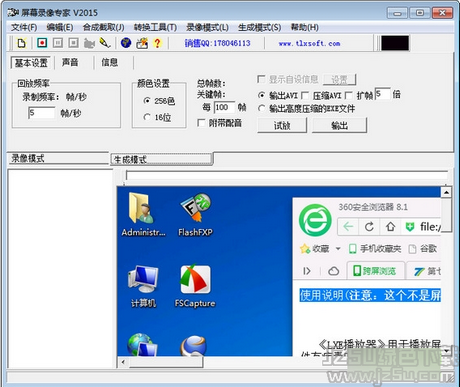Image resolution: width=460 pixels, height=387 pixels.
Task: Start recording with the red record icon
Action: (42, 43)
